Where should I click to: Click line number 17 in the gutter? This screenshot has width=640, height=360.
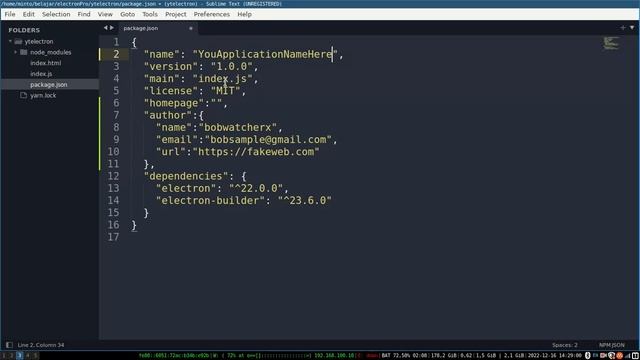113,237
